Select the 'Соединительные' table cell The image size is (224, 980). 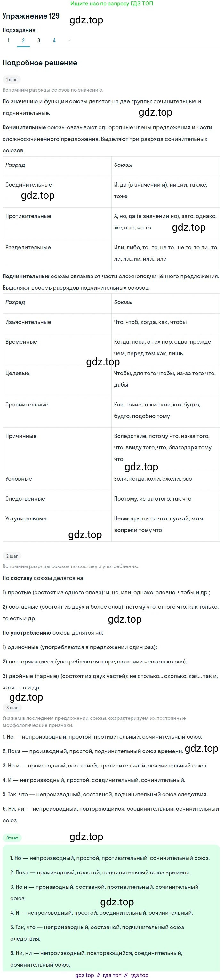coord(28,185)
